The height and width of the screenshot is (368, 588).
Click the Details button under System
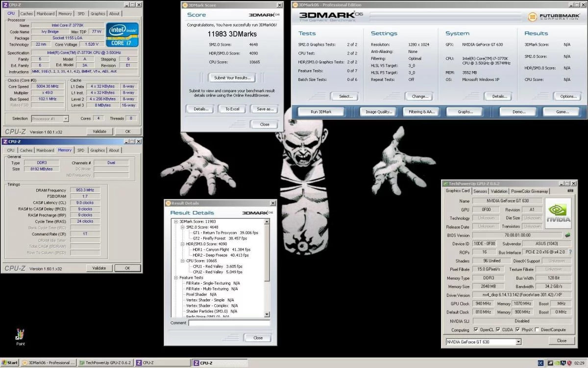coord(499,96)
